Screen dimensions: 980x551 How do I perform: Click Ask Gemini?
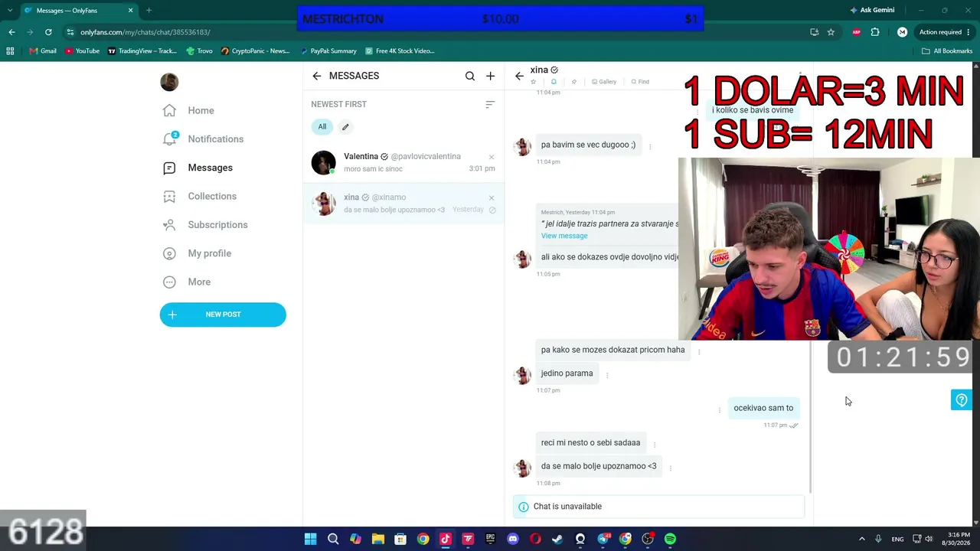[872, 10]
